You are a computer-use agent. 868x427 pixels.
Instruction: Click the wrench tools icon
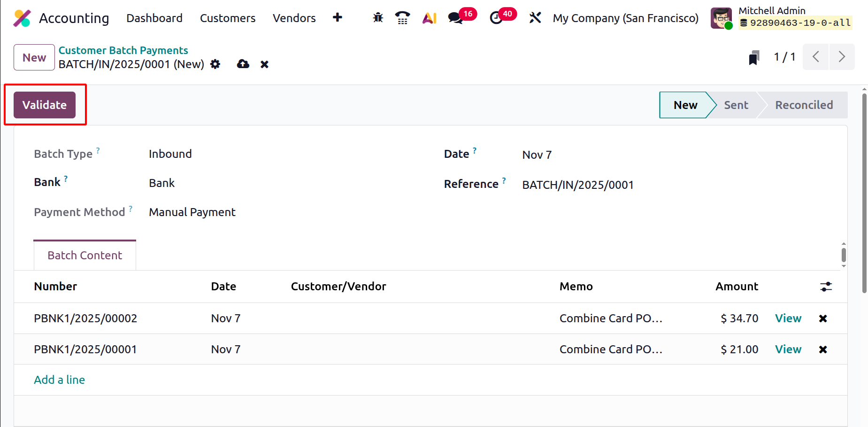[535, 18]
